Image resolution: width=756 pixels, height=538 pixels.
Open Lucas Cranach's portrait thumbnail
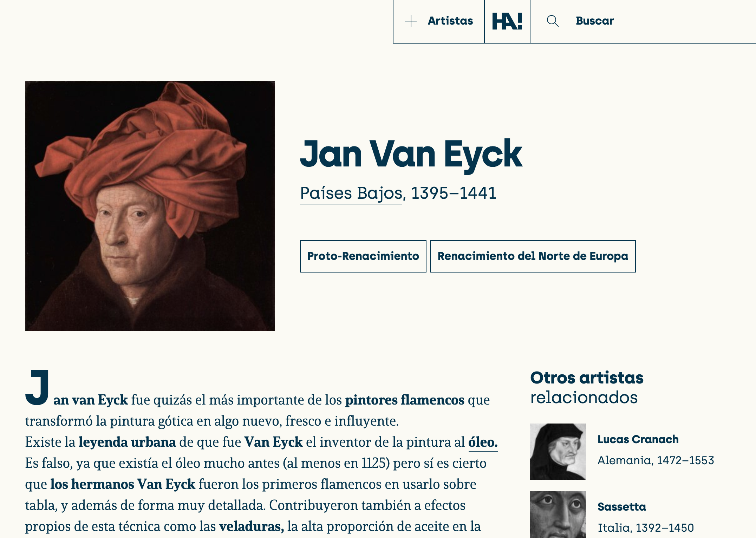pyautogui.click(x=558, y=452)
